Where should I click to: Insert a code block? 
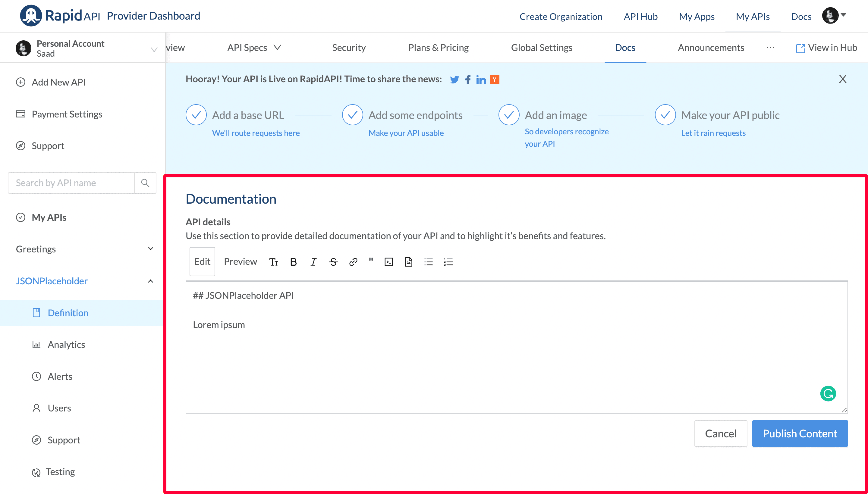(x=389, y=262)
